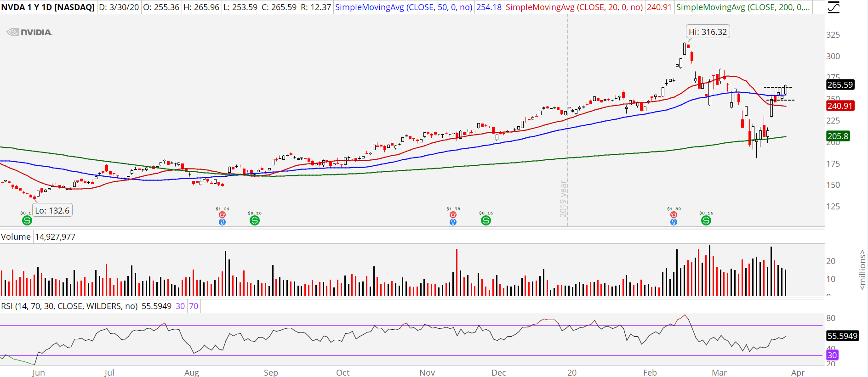The image size is (868, 377).
Task: Click the open price O: 255.36
Action: click(x=161, y=7)
